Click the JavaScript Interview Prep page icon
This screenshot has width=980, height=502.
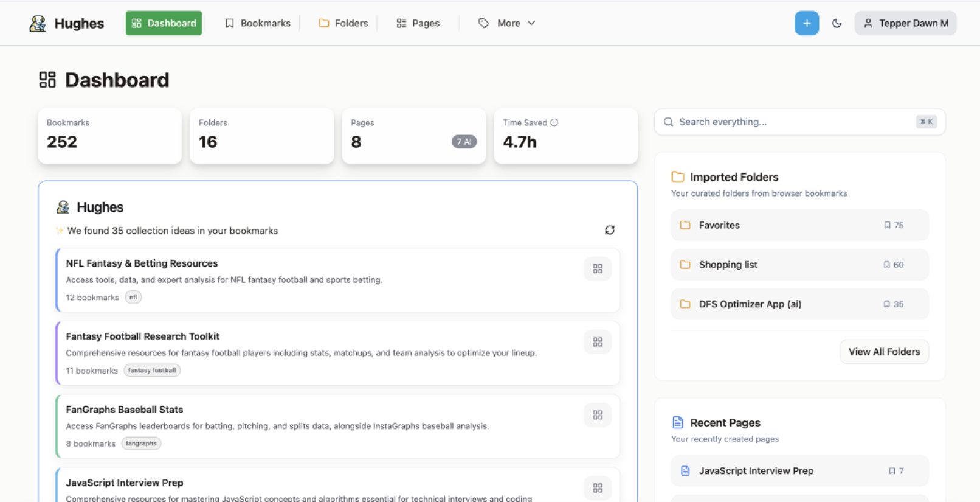[685, 471]
